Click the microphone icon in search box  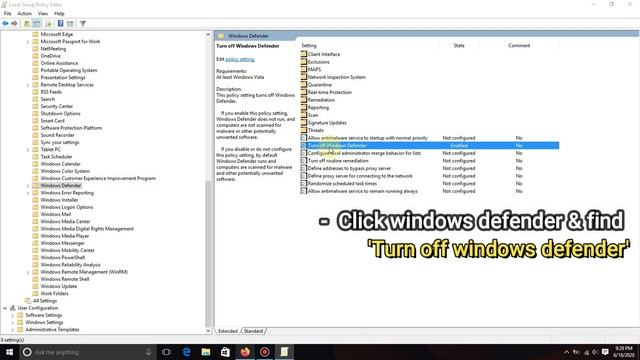[149, 352]
